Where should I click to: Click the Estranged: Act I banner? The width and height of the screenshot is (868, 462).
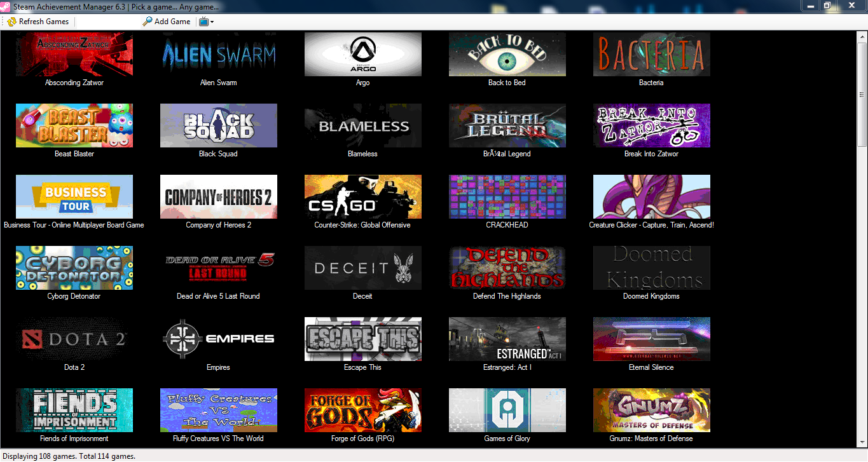507,339
